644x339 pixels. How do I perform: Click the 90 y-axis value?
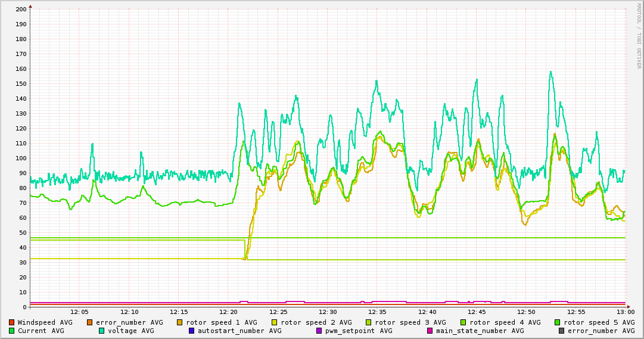tap(23, 173)
